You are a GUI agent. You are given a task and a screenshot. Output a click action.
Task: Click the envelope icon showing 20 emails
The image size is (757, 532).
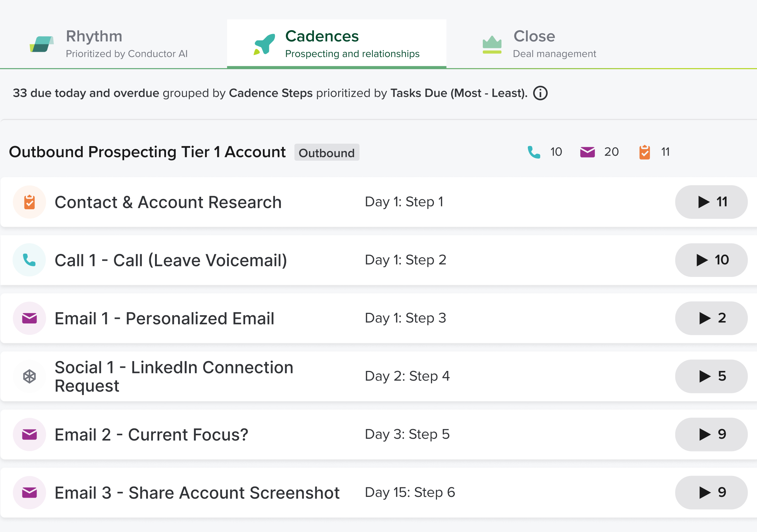pos(587,152)
